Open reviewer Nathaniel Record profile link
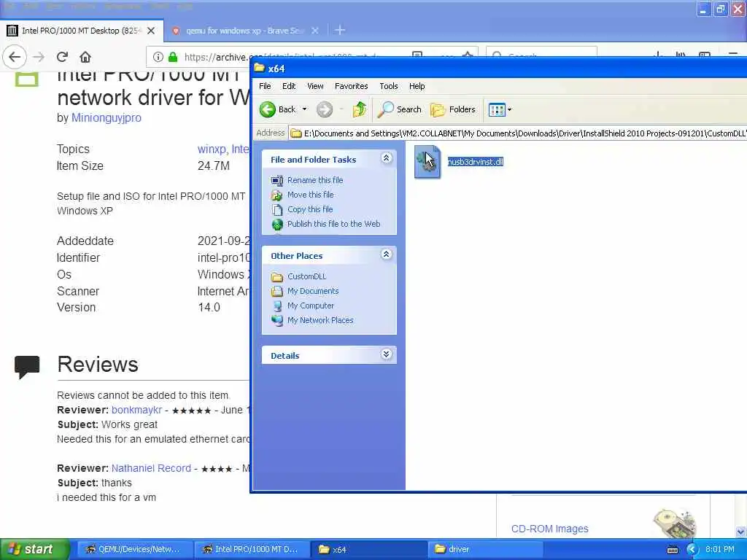 click(151, 468)
